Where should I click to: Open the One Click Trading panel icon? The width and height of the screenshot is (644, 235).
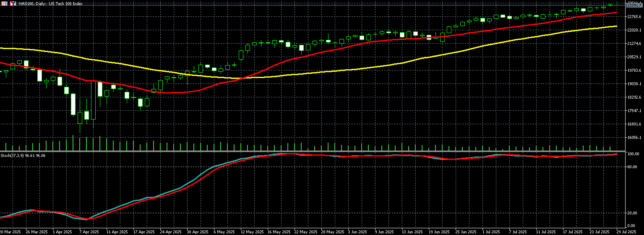(13, 3)
